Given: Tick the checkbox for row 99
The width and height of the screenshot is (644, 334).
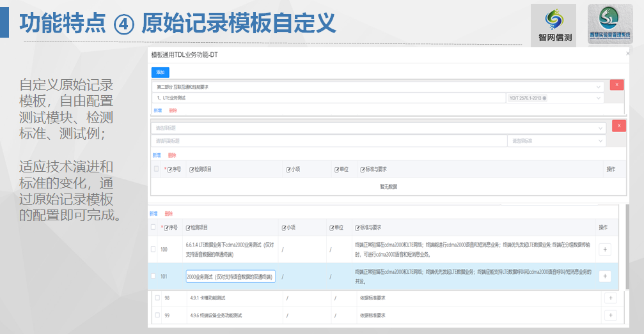Looking at the screenshot, I should (157, 315).
